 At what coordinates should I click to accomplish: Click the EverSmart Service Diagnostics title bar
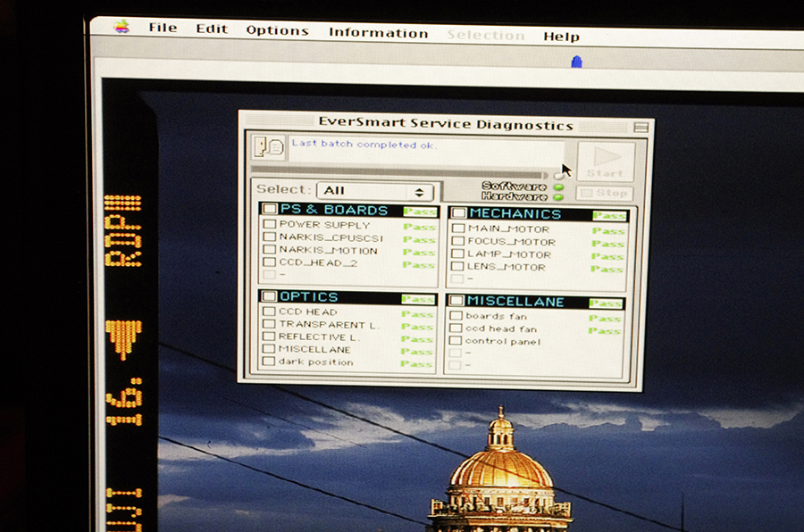tap(446, 123)
